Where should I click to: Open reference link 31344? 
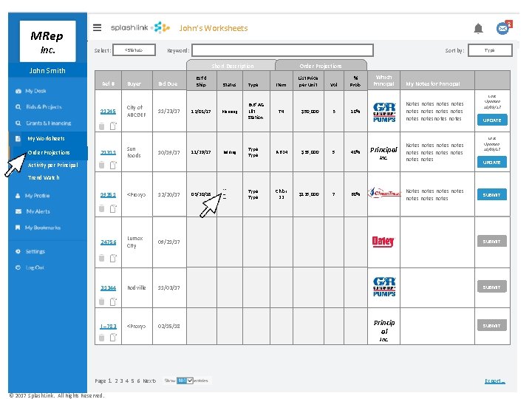tap(108, 287)
